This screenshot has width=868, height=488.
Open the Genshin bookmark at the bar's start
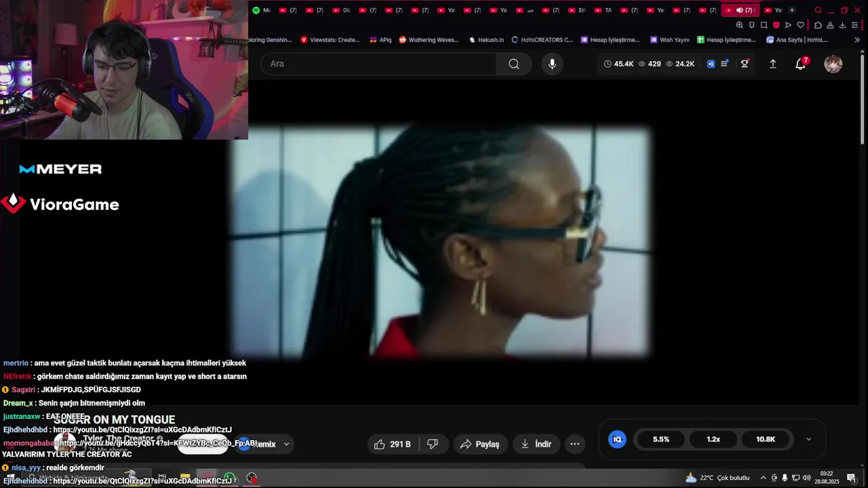[x=270, y=40]
